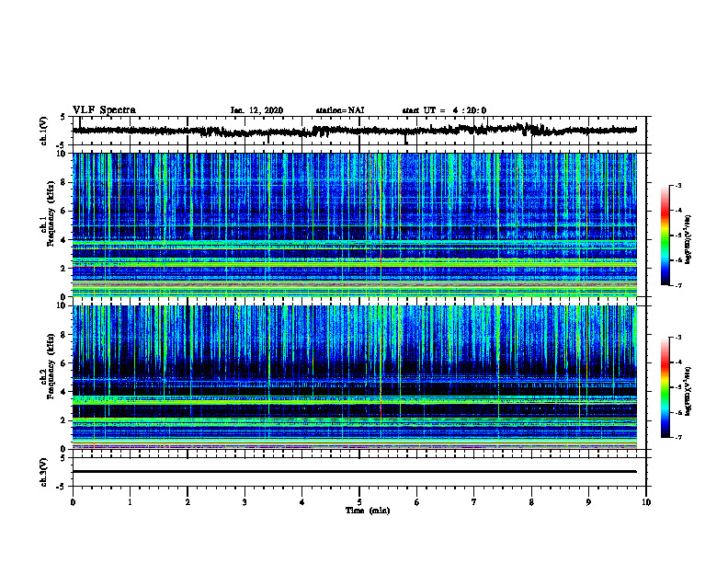
Task: Click the "2" tick label on Time axis
Action: (188, 502)
